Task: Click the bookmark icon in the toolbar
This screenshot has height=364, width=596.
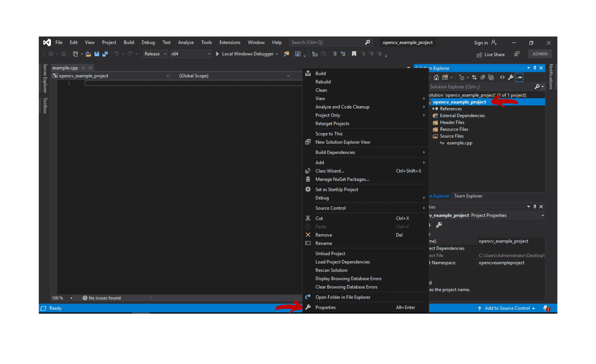Action: (354, 54)
